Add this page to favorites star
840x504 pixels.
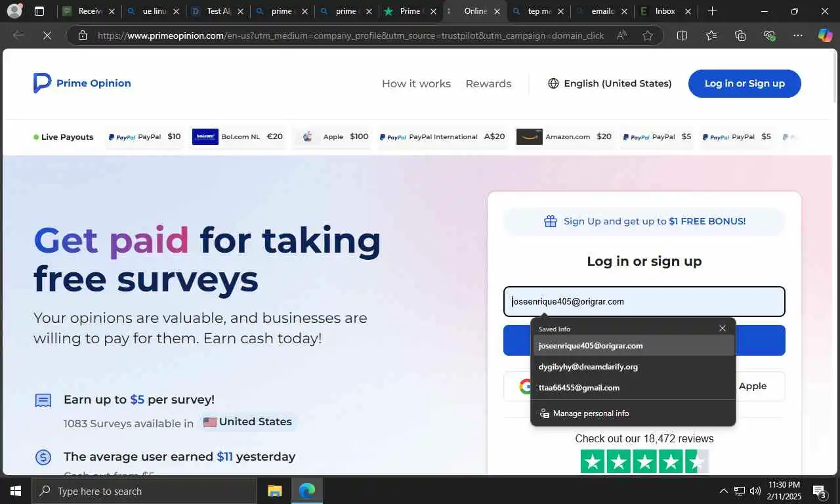648,35
